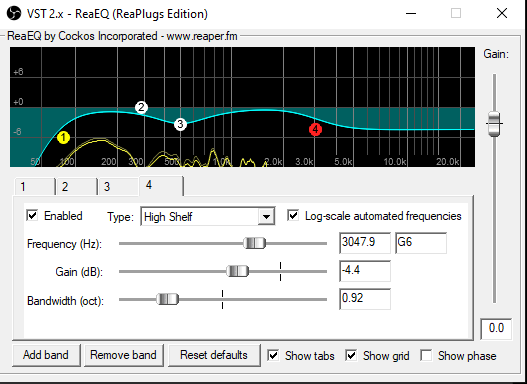Select the red band 4 node on the graph
The height and width of the screenshot is (384, 527).
(315, 129)
